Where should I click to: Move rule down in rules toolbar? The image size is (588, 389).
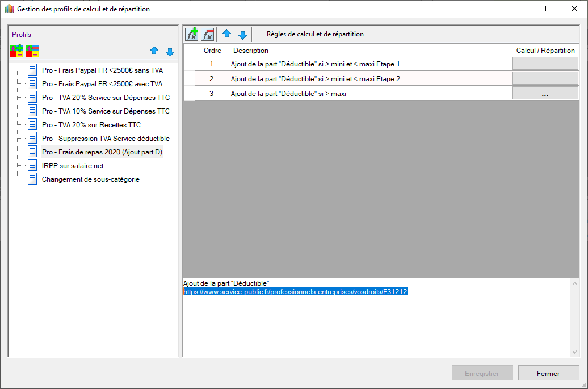pos(242,35)
